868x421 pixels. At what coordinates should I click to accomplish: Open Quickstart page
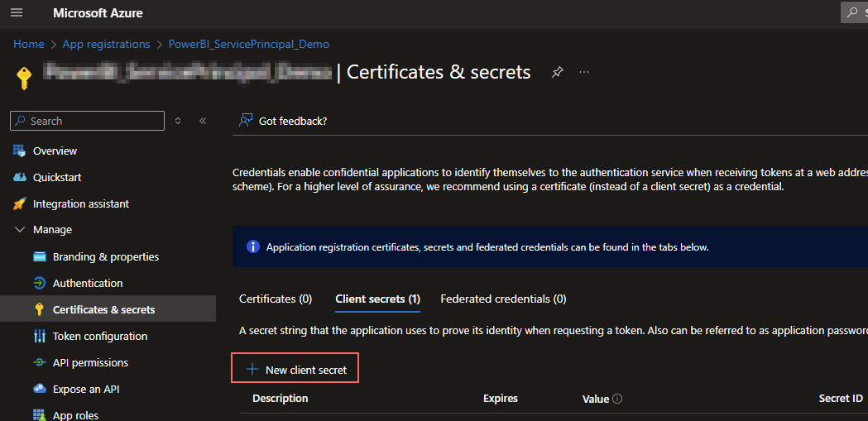tap(57, 178)
